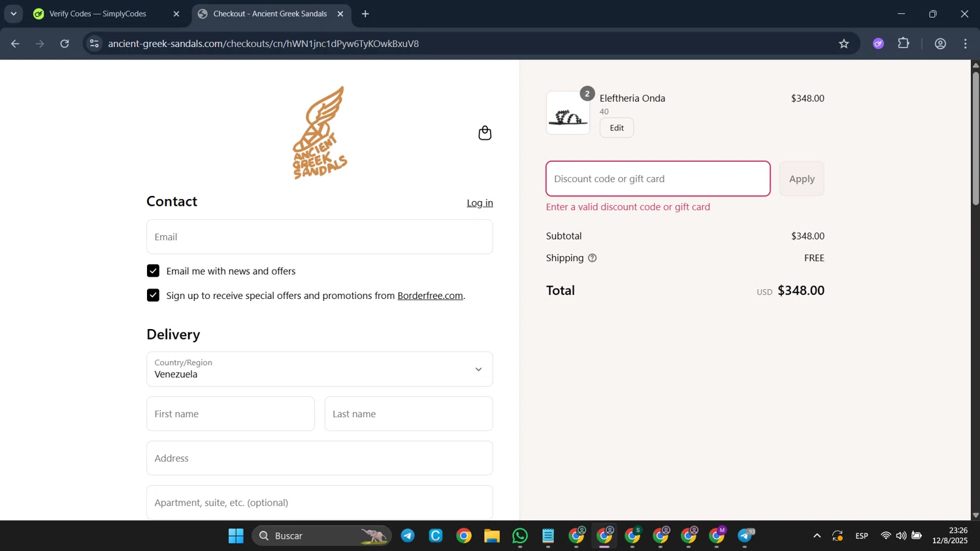Open WhatsApp from the taskbar
The width and height of the screenshot is (980, 551).
click(520, 536)
